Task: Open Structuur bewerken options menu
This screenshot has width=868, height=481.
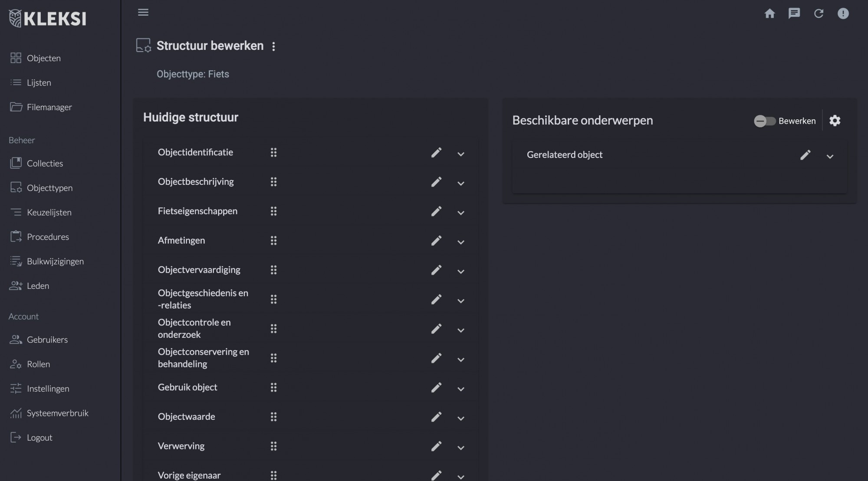Action: pos(273,46)
